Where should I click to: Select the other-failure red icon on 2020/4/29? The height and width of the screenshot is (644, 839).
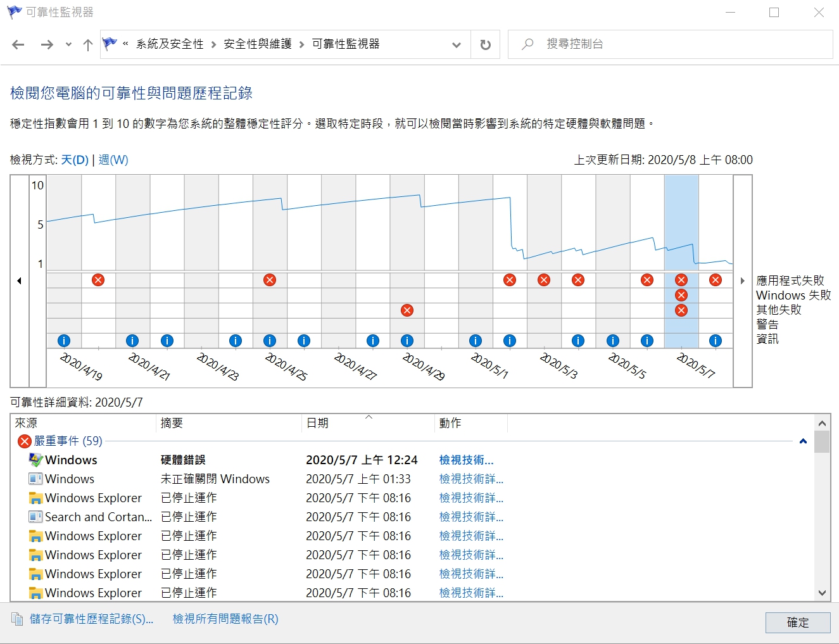point(407,310)
